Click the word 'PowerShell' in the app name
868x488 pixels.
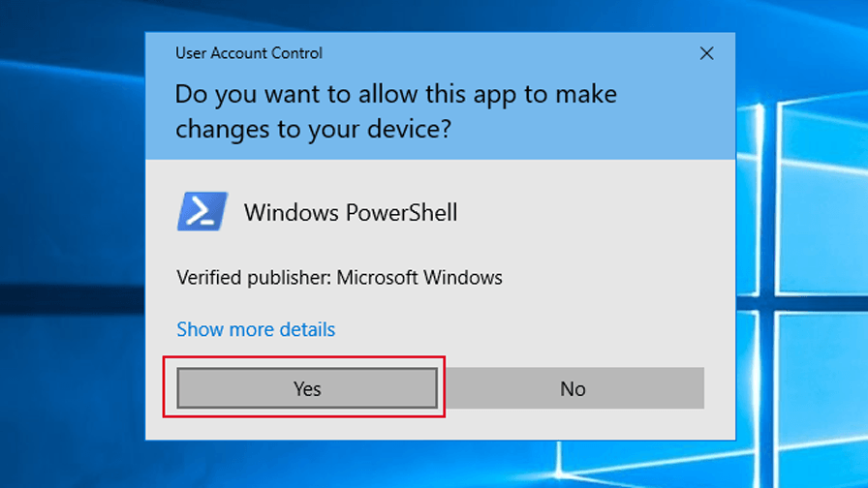point(402,212)
